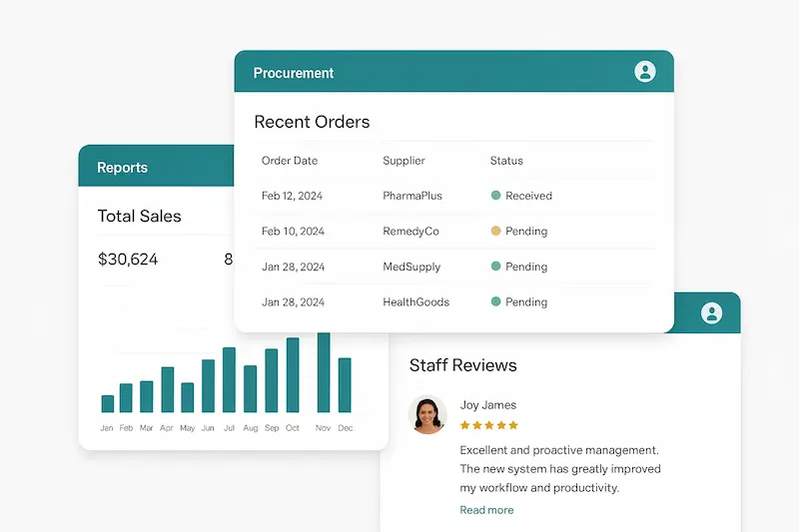Select the Staff Reviews heading
Viewport: 799px width, 532px height.
[x=462, y=365]
